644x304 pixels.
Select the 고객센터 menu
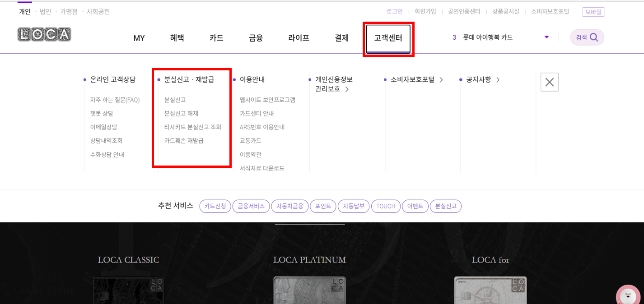coord(388,38)
